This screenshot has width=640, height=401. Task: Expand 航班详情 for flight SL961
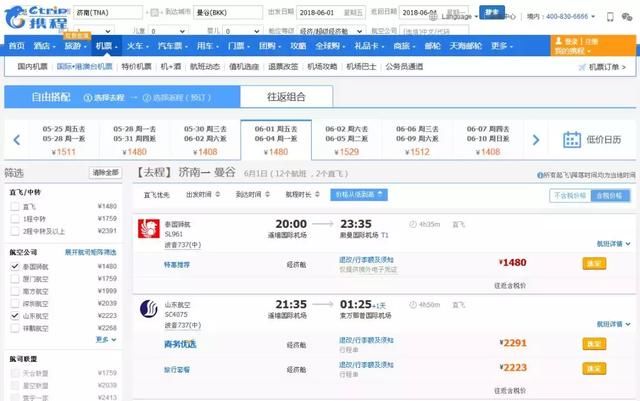pyautogui.click(x=613, y=244)
